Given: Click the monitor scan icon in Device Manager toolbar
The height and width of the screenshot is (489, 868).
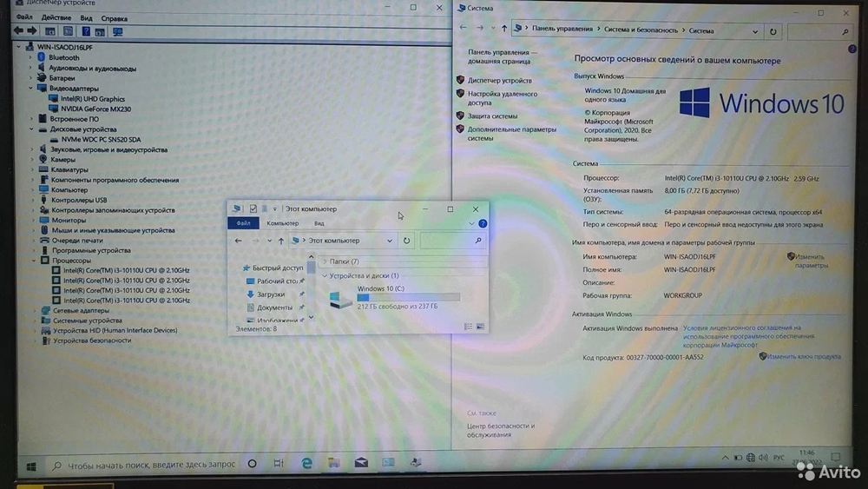Looking at the screenshot, I should [117, 31].
